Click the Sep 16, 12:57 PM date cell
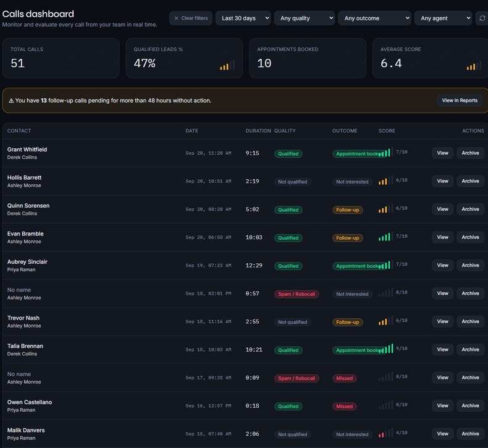The height and width of the screenshot is (448, 488). (208, 405)
